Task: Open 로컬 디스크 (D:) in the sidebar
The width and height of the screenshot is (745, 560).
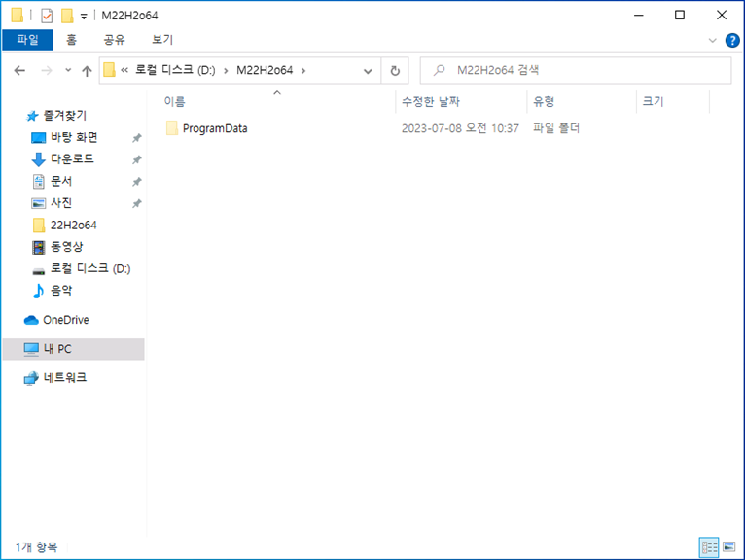Action: coord(90,268)
